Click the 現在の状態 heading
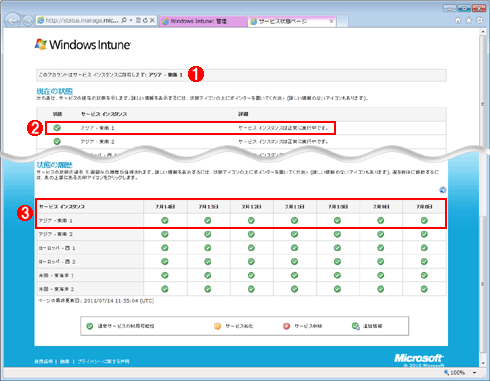 pos(54,91)
